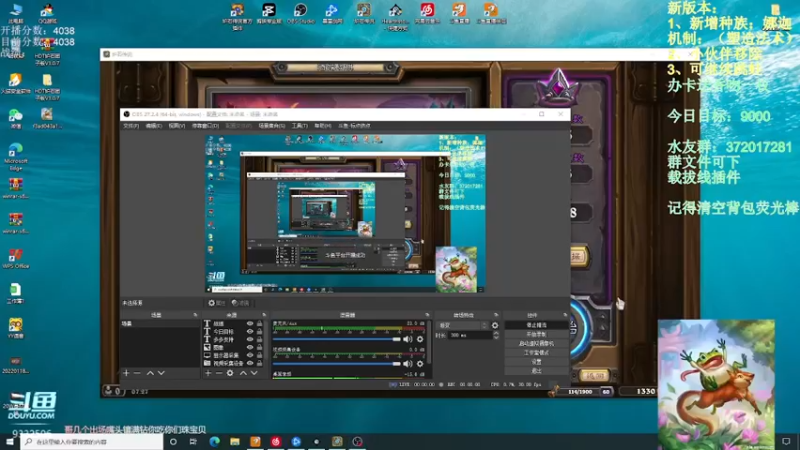Open OBS Studio icon in the taskbar

(x=357, y=441)
